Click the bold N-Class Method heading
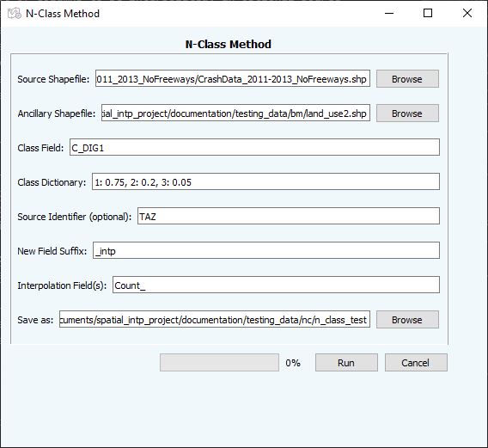488x448 pixels. click(x=229, y=44)
